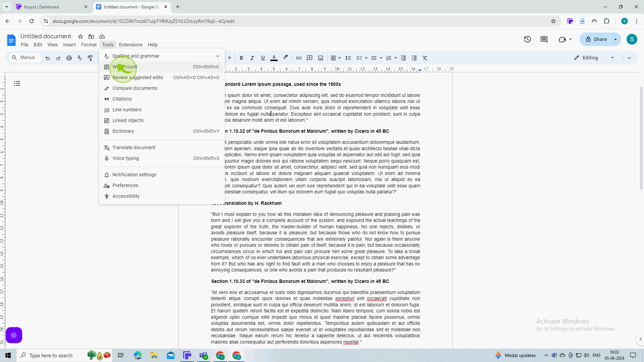This screenshot has width=644, height=362.
Task: Open Dictionary from Tools menu
Action: [x=162, y=131]
